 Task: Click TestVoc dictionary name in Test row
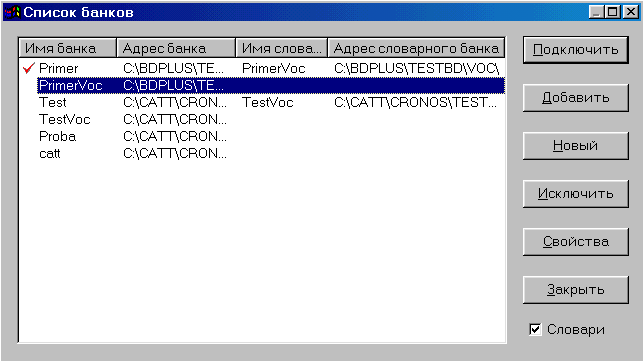click(268, 102)
